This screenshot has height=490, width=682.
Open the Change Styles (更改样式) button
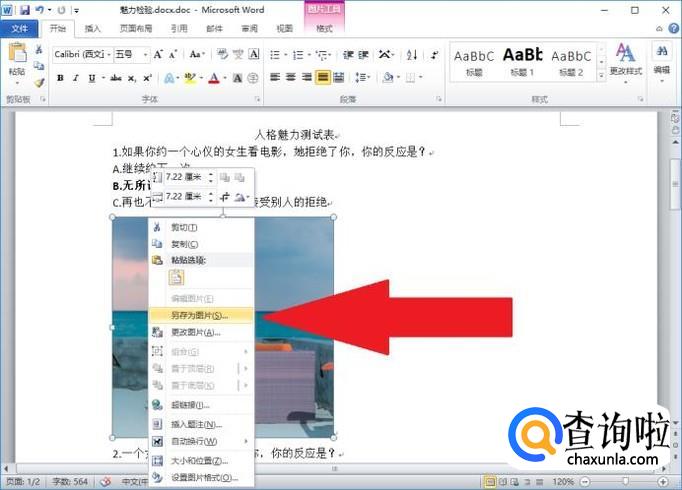[x=625, y=62]
